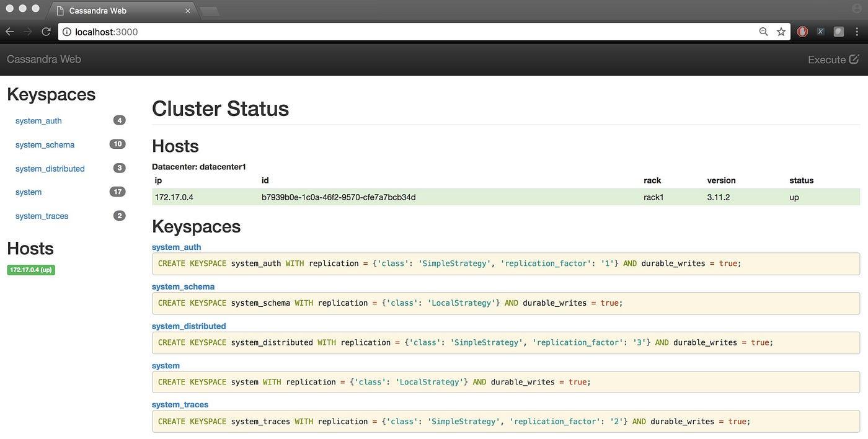868x439 pixels.
Task: Open the browser profile avatar icon
Action: pyautogui.click(x=857, y=9)
